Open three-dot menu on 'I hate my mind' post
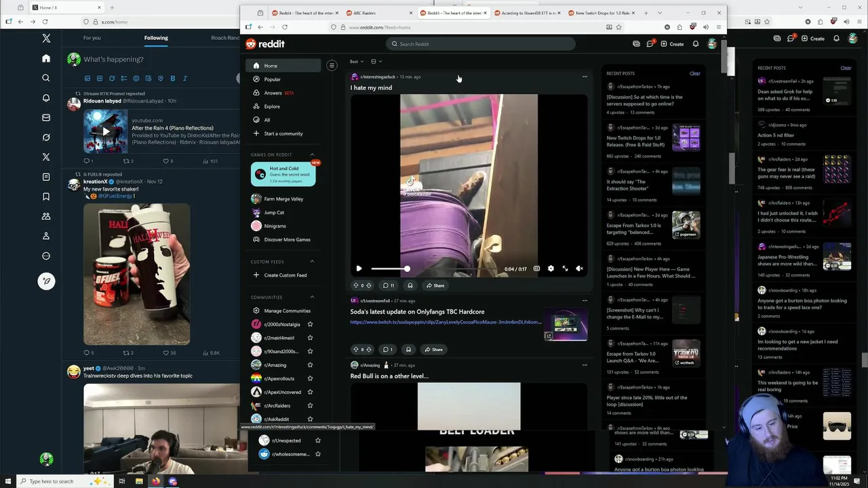The height and width of the screenshot is (488, 868). [x=585, y=77]
